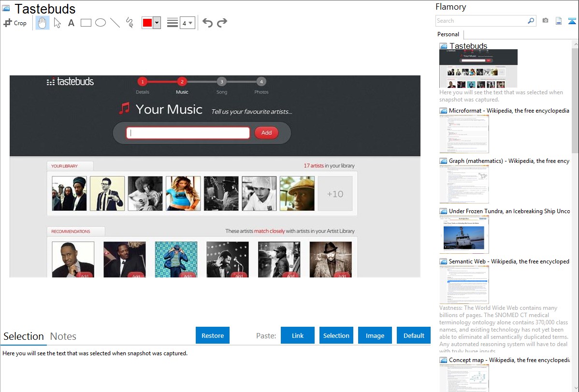Click the "Tastebuds" title in snapshot list
Image resolution: width=579 pixels, height=392 pixels.
pyautogui.click(x=468, y=46)
